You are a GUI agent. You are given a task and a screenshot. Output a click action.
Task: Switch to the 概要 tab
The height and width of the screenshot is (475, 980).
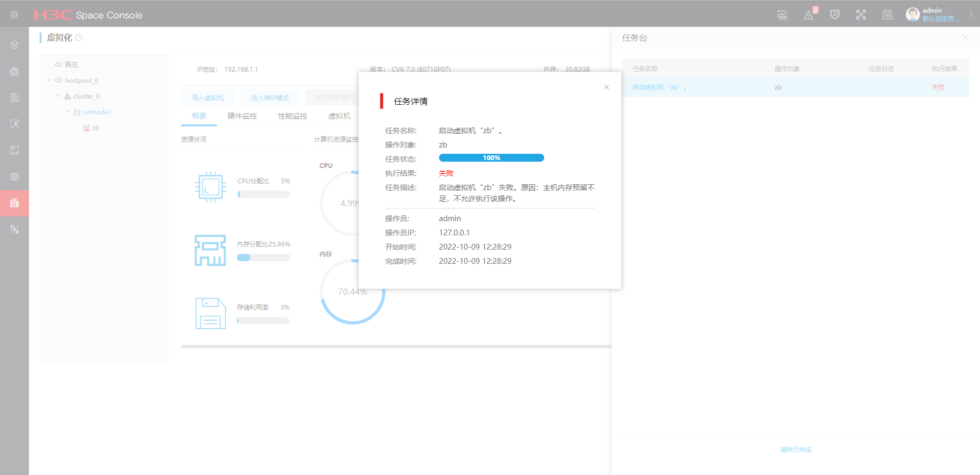pos(199,116)
